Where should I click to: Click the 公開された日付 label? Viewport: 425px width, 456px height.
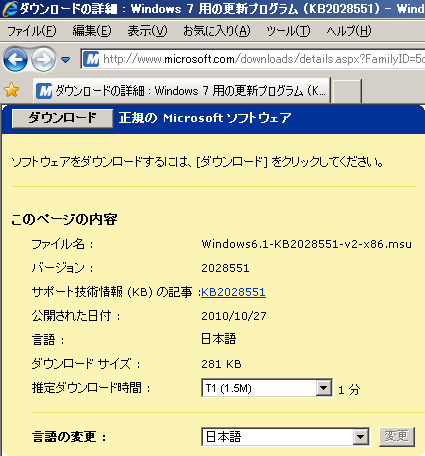pos(76,316)
